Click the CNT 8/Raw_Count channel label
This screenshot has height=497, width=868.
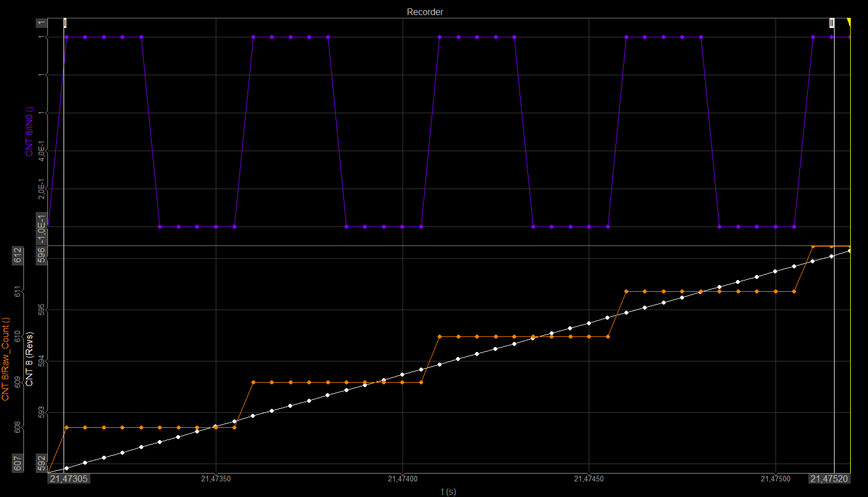coord(6,359)
